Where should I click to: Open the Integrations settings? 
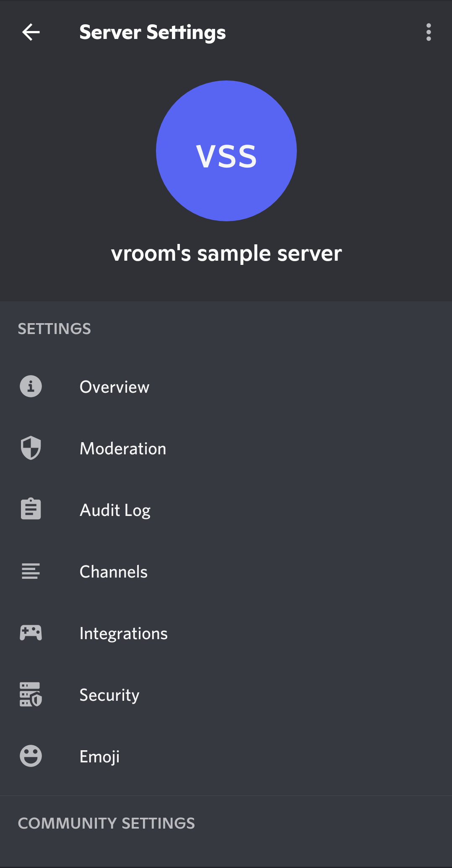click(x=226, y=633)
